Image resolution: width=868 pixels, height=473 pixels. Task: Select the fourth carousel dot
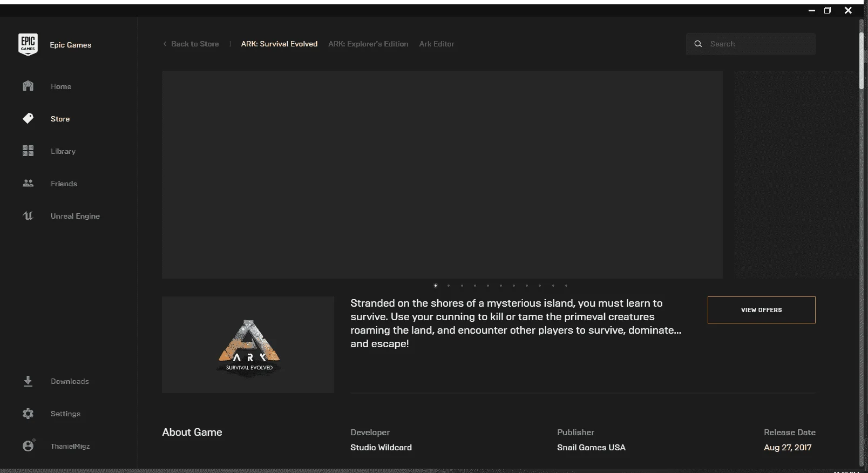pos(474,286)
